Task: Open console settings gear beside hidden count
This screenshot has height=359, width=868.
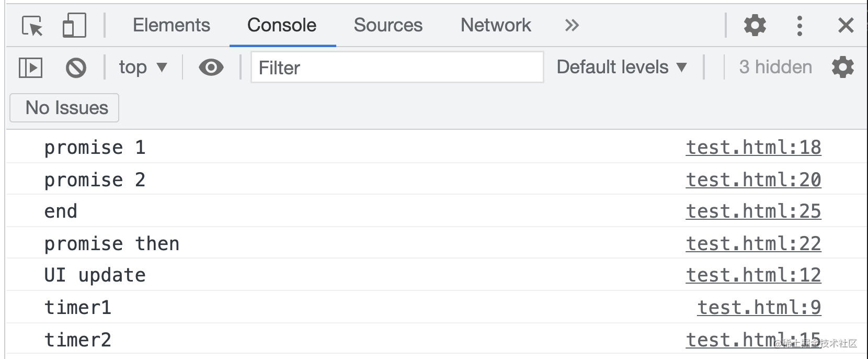Action: coord(842,68)
